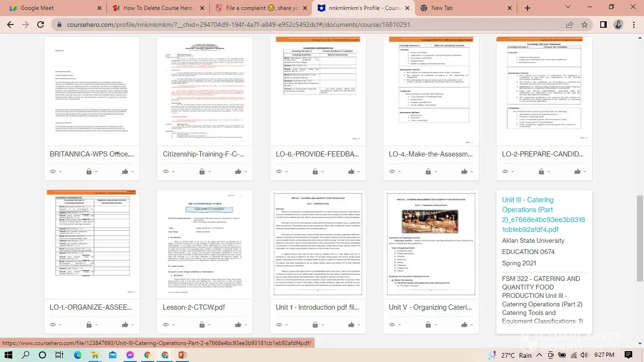644x362 pixels.
Task: Switch to the Google Meet tab
Action: coord(54,8)
